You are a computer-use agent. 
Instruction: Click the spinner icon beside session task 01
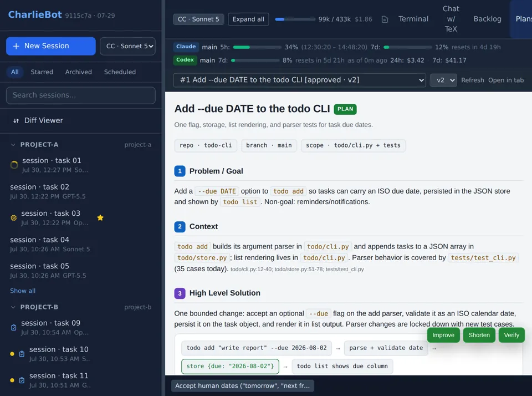14,165
